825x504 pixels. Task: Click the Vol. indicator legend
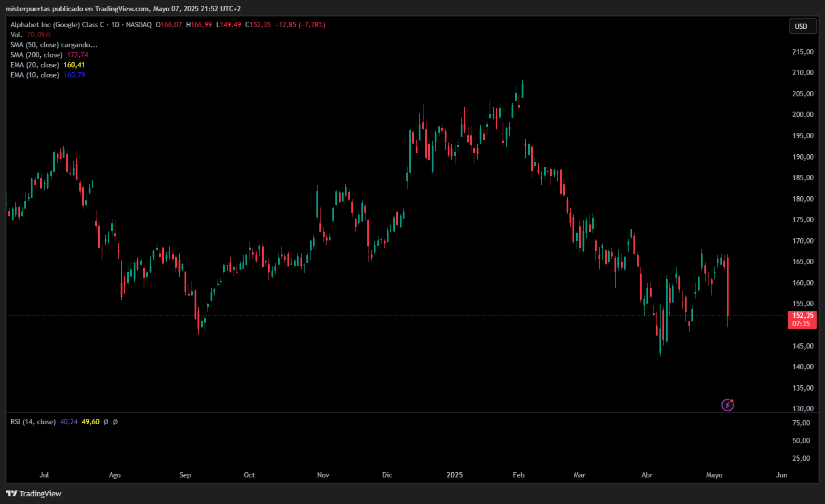[x=17, y=35]
